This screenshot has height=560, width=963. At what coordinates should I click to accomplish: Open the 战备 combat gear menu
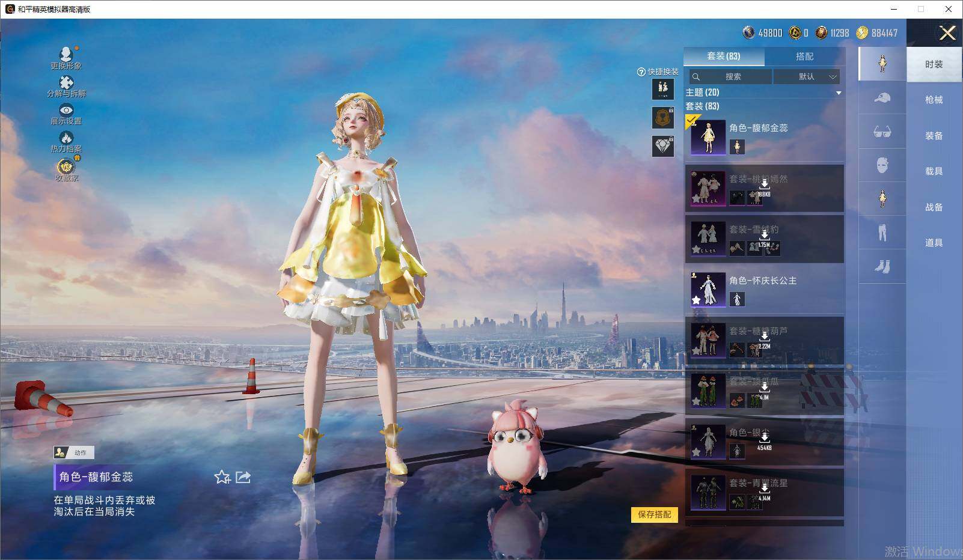934,207
